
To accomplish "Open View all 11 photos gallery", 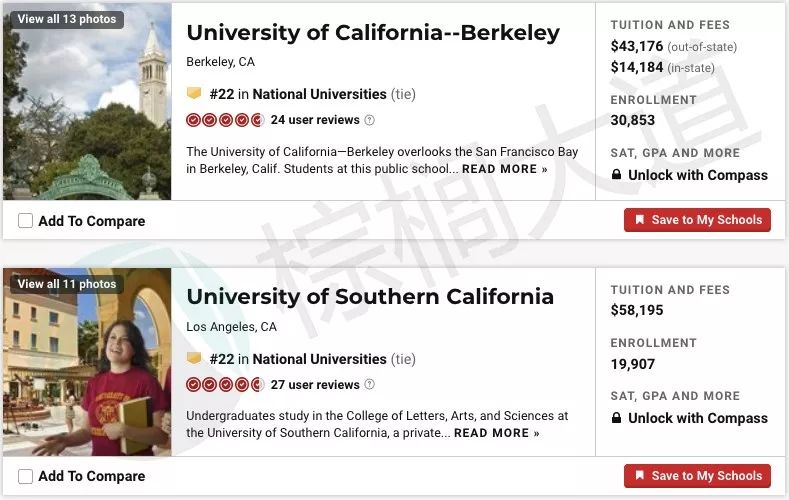I will (67, 284).
